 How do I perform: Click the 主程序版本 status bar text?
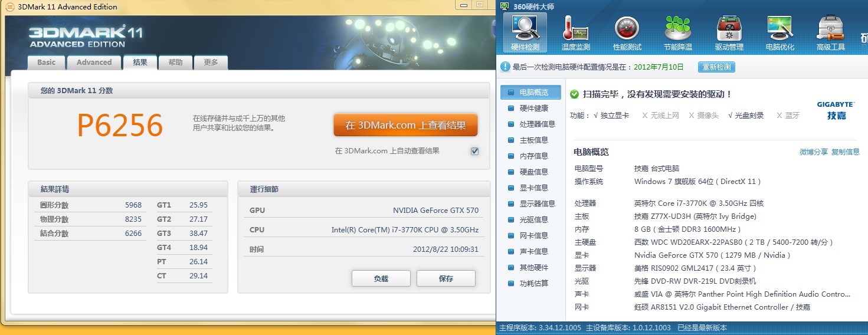coord(540,328)
